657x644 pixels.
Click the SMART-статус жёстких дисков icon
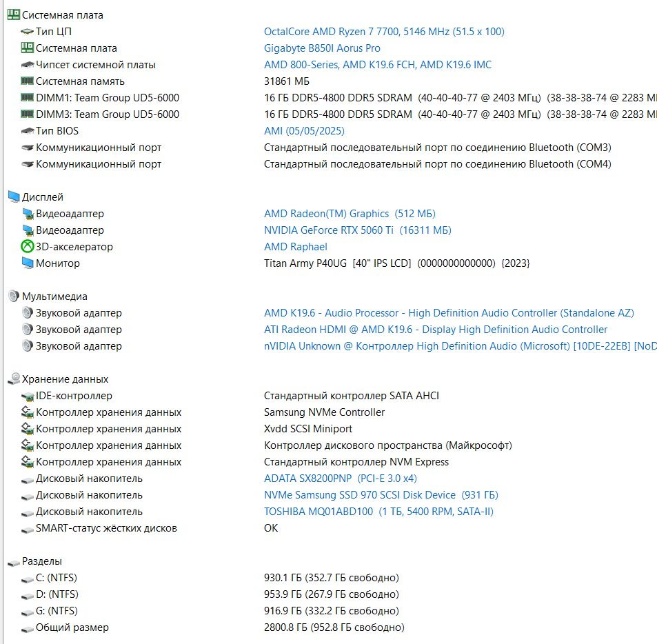pyautogui.click(x=28, y=529)
